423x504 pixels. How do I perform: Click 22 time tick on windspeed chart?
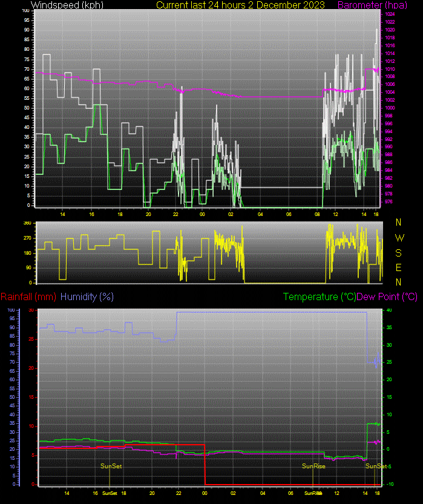tap(175, 214)
